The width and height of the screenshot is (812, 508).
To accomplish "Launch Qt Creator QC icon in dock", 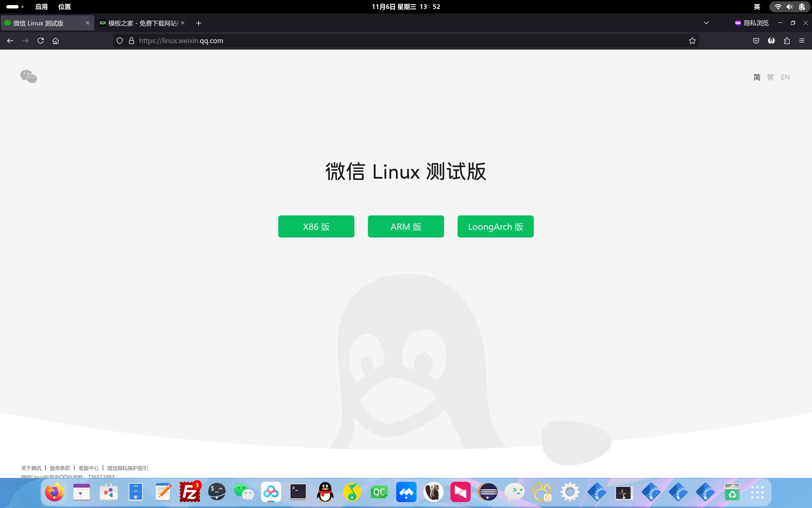I will click(379, 492).
